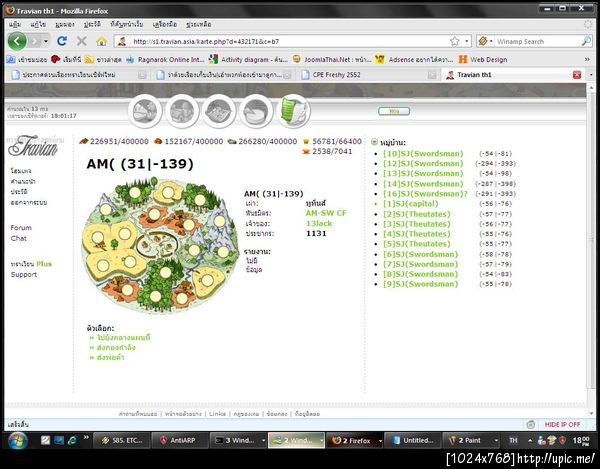
Task: Click the taskbar clock
Action: tap(581, 441)
